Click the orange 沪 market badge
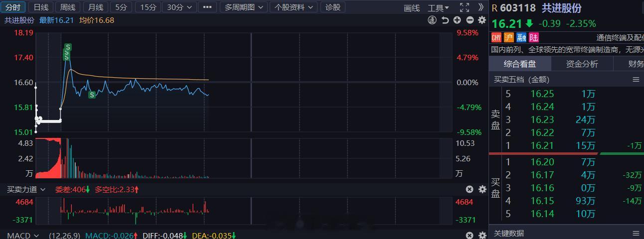 [508, 37]
